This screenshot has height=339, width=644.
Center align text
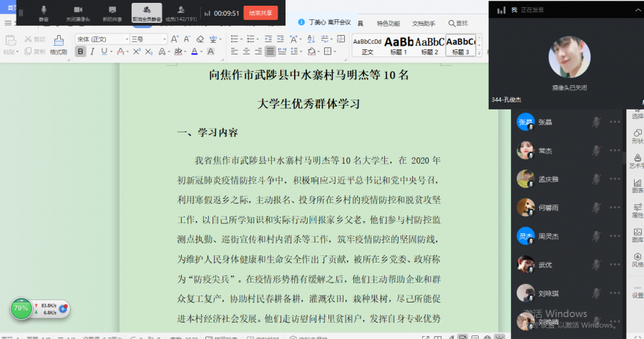click(x=246, y=51)
